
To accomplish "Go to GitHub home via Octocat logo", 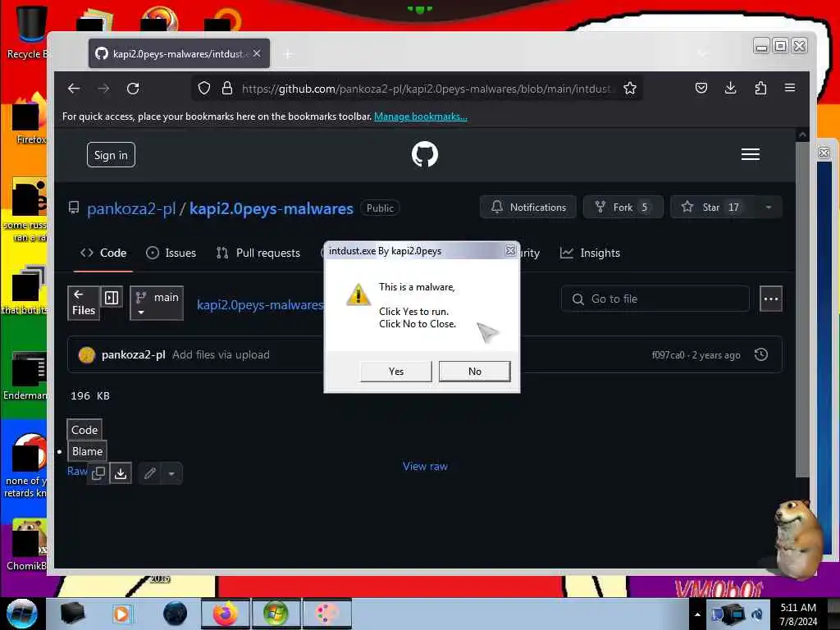I will coord(425,154).
